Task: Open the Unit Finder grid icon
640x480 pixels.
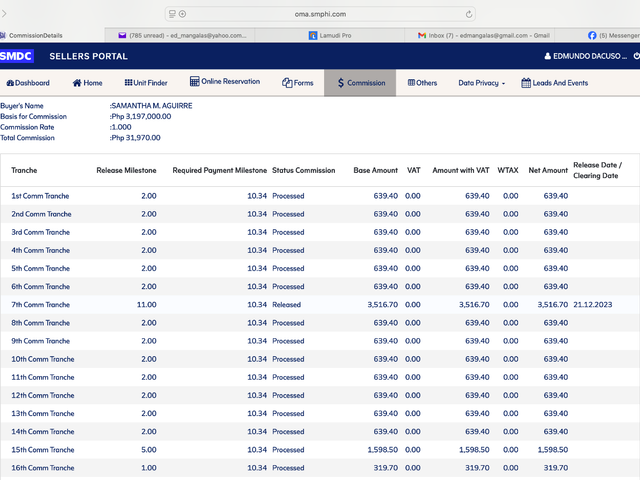Action: point(128,82)
